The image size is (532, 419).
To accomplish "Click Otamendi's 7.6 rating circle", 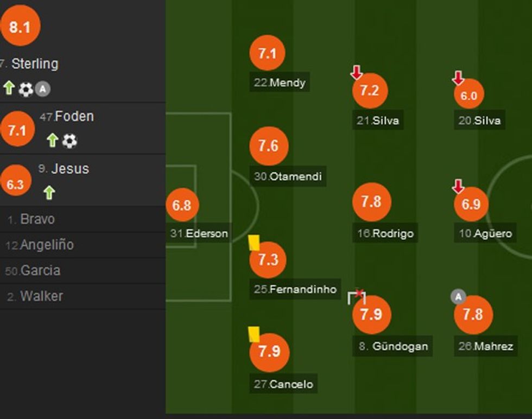I will 268,146.
